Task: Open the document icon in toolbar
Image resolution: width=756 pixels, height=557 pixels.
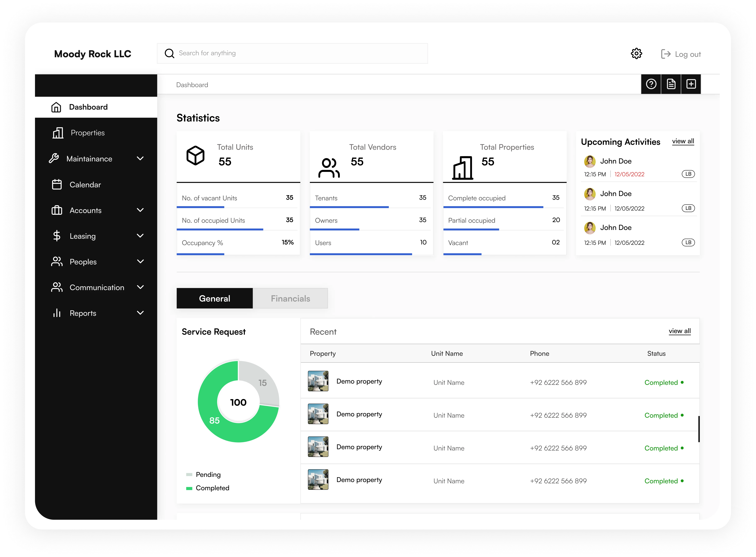Action: click(x=671, y=84)
